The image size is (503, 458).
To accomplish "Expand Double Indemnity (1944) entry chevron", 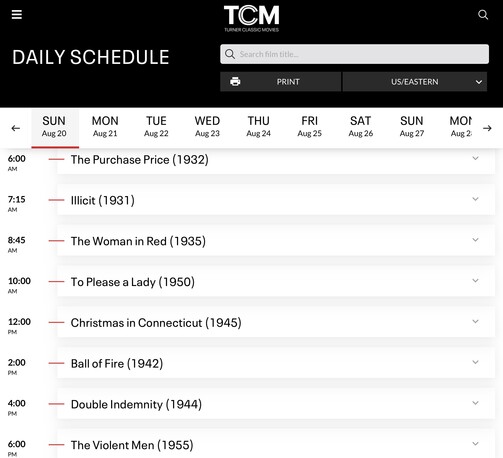I will click(x=476, y=403).
